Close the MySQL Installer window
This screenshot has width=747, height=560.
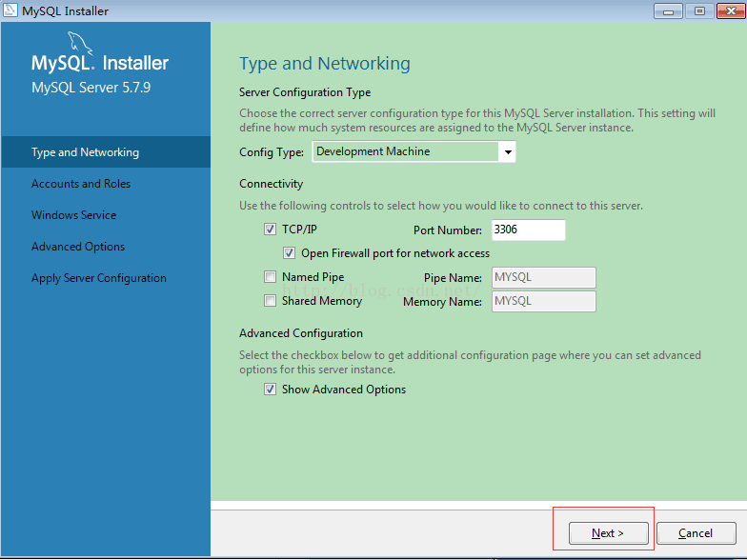[731, 10]
